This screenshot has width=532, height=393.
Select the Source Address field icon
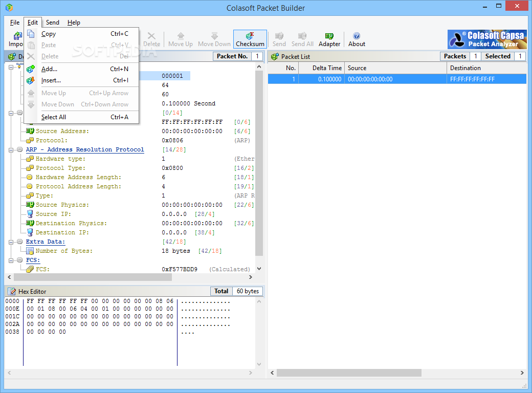[x=30, y=131]
